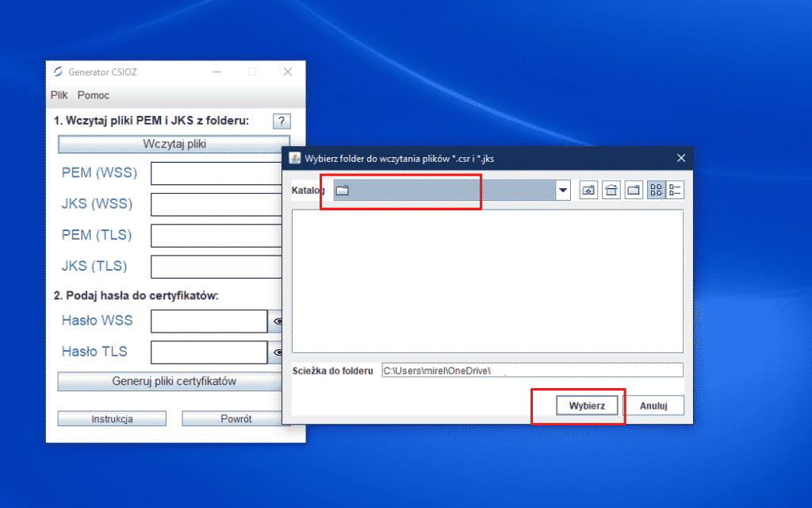Open the Plik menu
The height and width of the screenshot is (508, 812).
click(x=59, y=95)
